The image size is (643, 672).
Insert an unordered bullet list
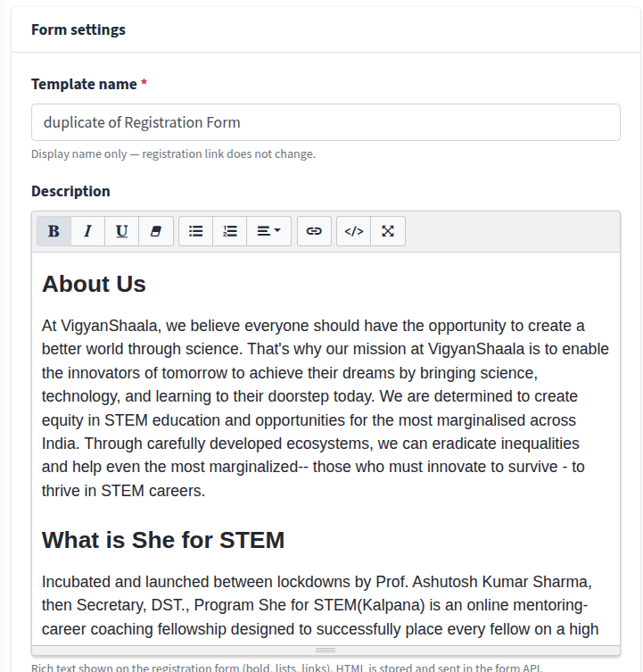196,231
